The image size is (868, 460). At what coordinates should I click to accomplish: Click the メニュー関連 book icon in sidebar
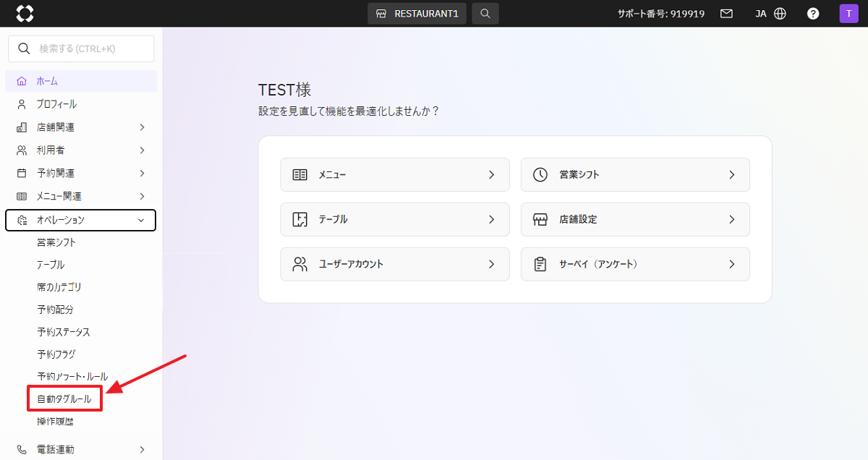(22, 197)
